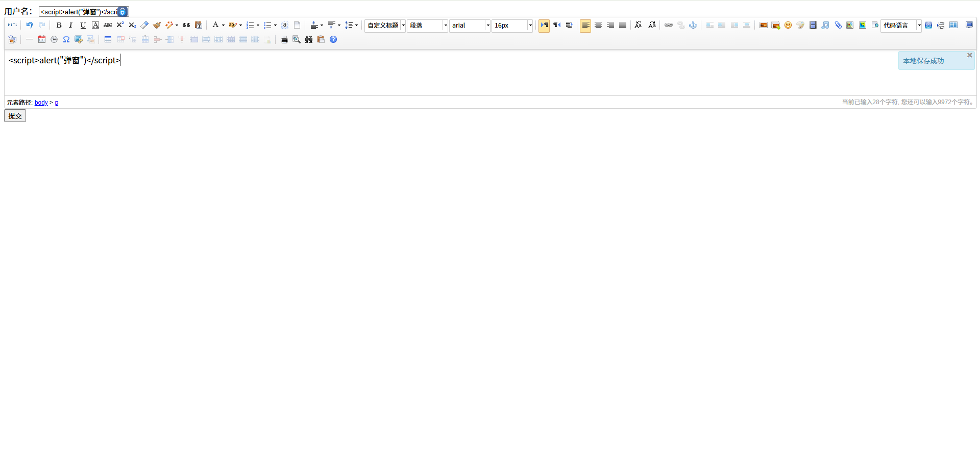The width and height of the screenshot is (980, 461).
Task: Insert a horizontal rule
Action: tap(30, 39)
